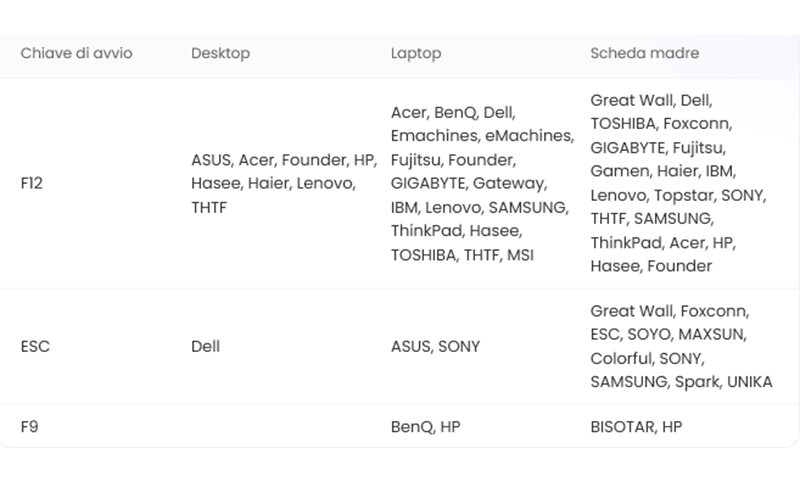Image resolution: width=800 pixels, height=500 pixels.
Task: Click the Colorful, SONY line in ESC row
Action: 647,358
